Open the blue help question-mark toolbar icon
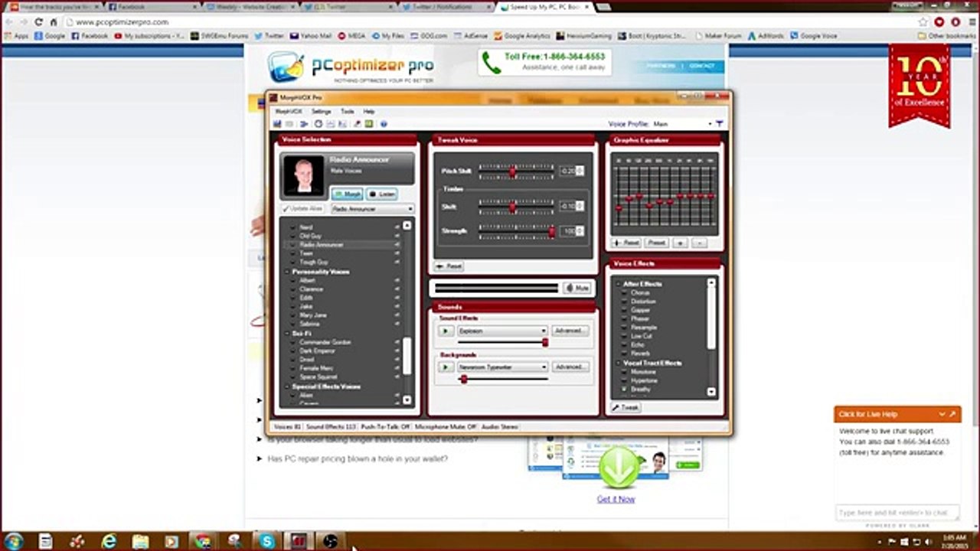Screen dimensions: 980x551 (384, 124)
